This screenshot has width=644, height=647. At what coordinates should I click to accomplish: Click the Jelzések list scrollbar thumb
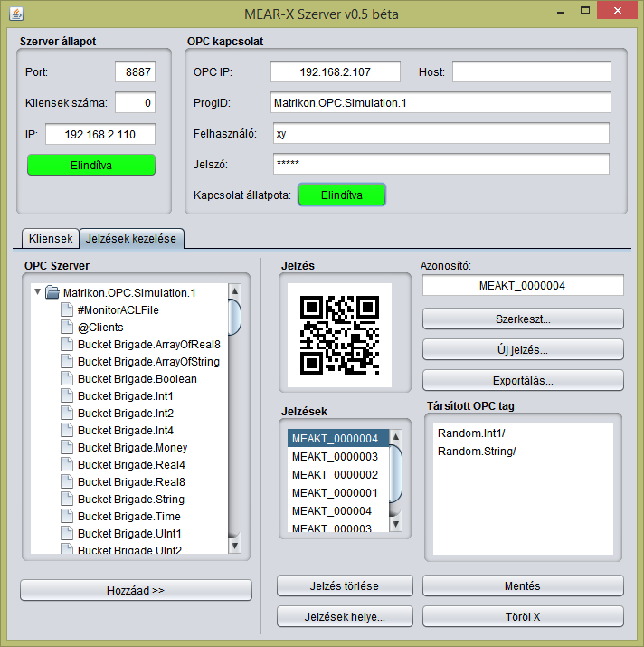395,473
